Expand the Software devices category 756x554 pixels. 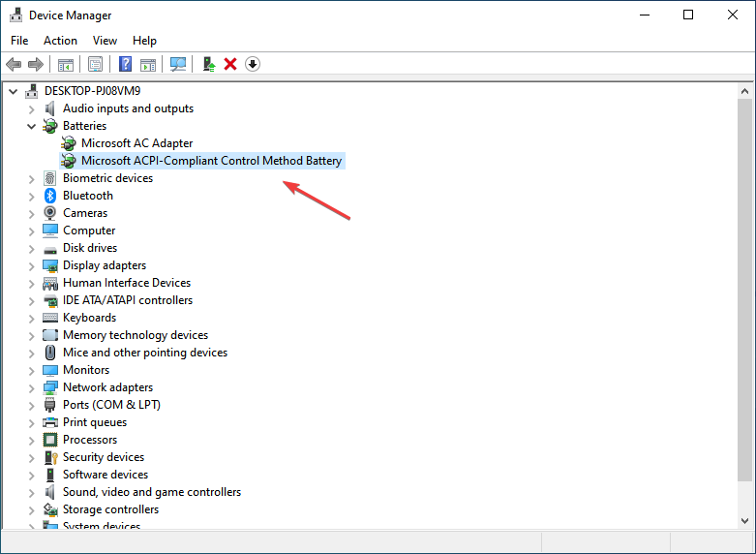click(31, 476)
